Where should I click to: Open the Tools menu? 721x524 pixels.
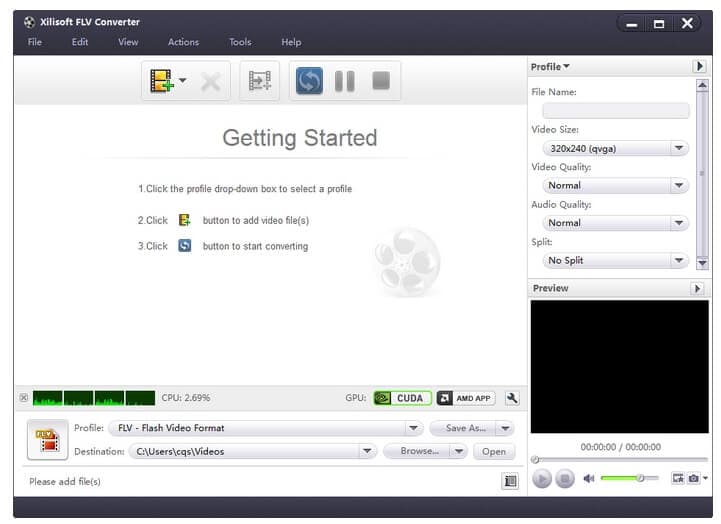coord(240,42)
